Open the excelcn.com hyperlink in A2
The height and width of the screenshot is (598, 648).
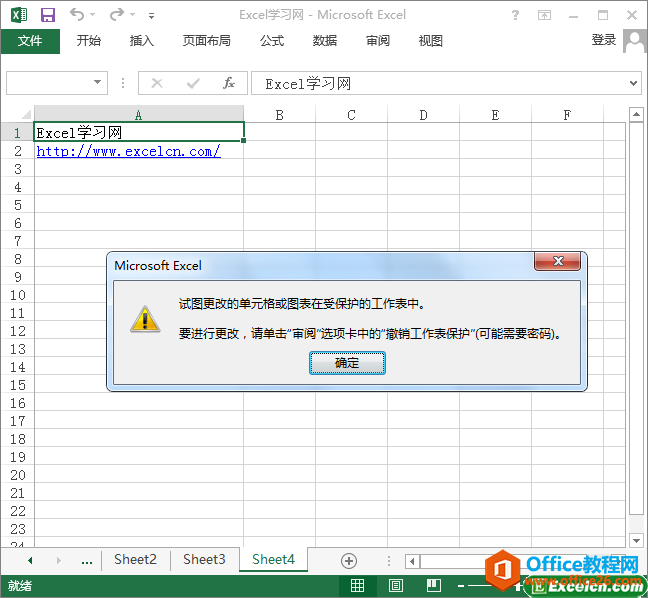coord(128,151)
